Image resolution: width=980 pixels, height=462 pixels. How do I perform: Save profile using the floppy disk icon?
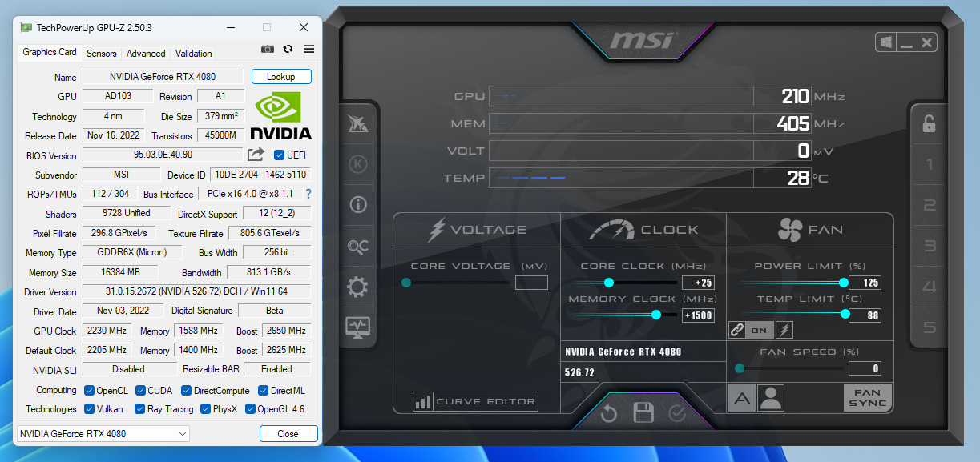[643, 413]
